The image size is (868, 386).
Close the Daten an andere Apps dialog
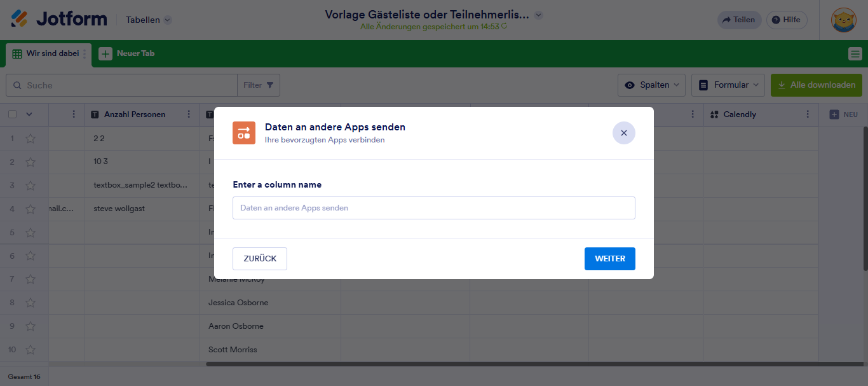624,133
